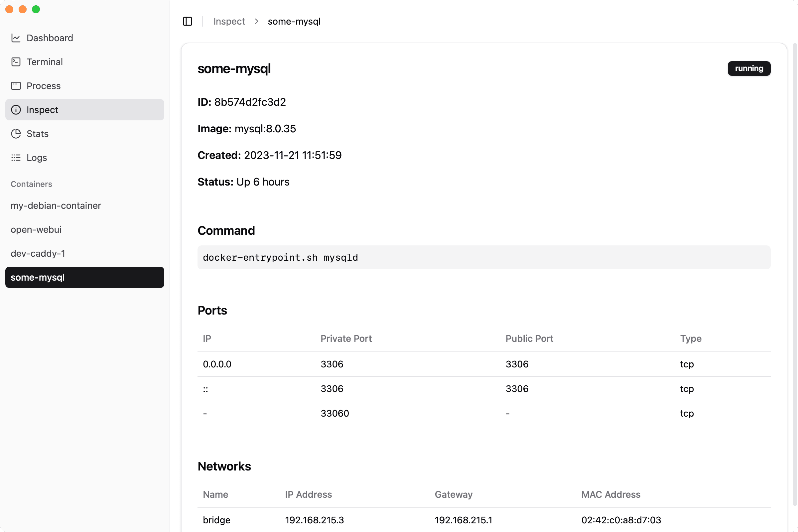Click the Process window icon

16,86
